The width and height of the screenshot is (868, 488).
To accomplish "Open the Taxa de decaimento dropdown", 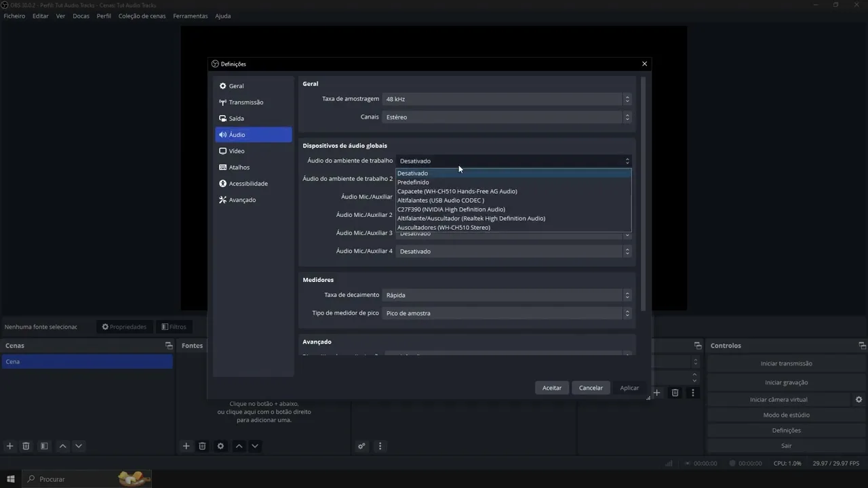I will pos(507,296).
